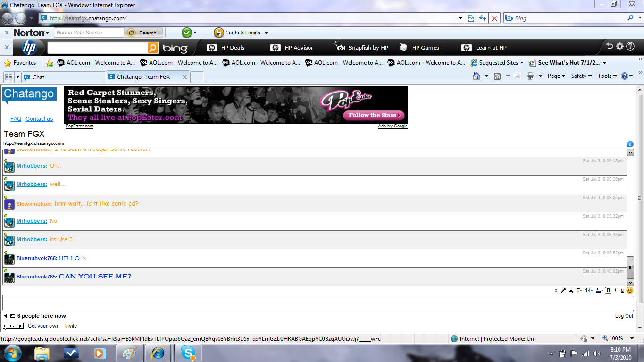Screen dimensions: 644x362
Task: Click the Log Out link
Action: 624,316
